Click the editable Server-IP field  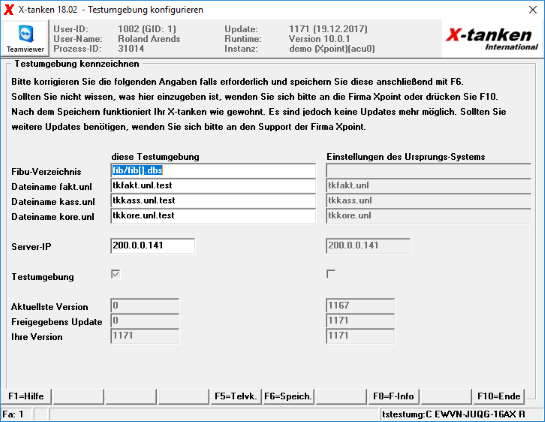coord(153,246)
